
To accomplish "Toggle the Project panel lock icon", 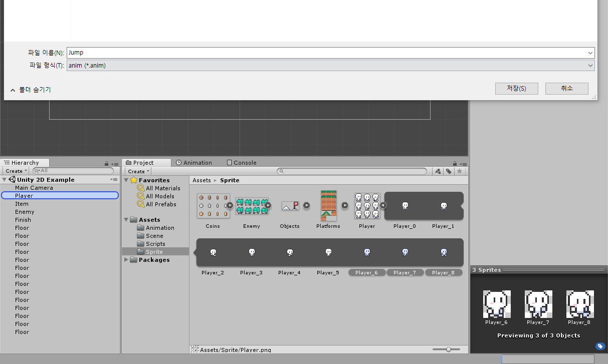I will pyautogui.click(x=455, y=164).
